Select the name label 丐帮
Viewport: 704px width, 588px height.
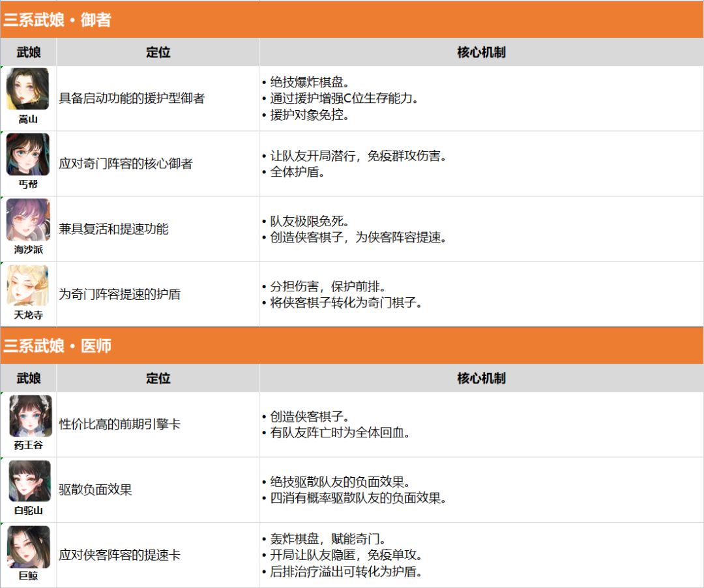click(x=28, y=184)
